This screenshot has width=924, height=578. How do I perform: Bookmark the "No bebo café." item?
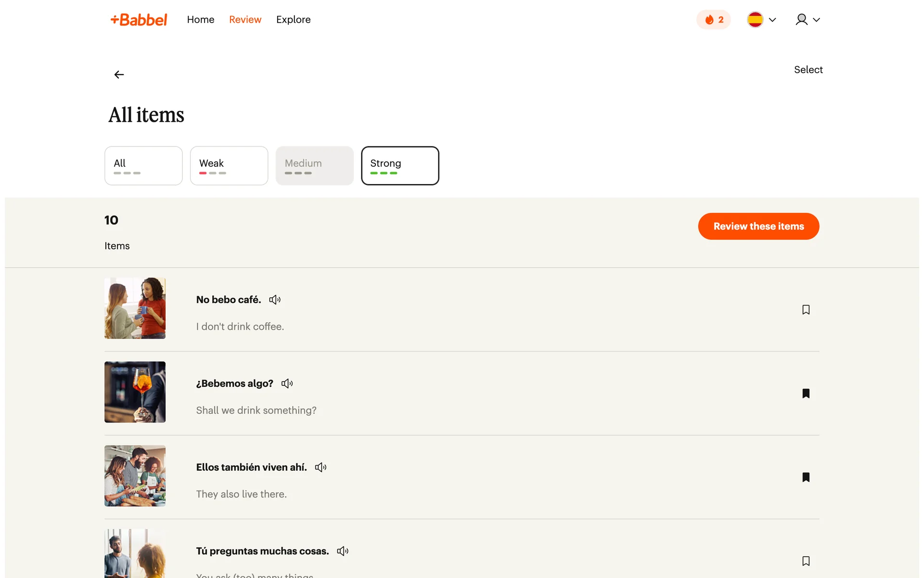[806, 310]
